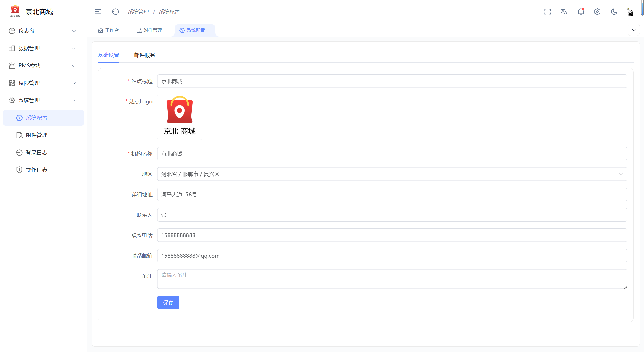644x352 pixels.
Task: Close the 工作台 page tab
Action: (x=123, y=31)
